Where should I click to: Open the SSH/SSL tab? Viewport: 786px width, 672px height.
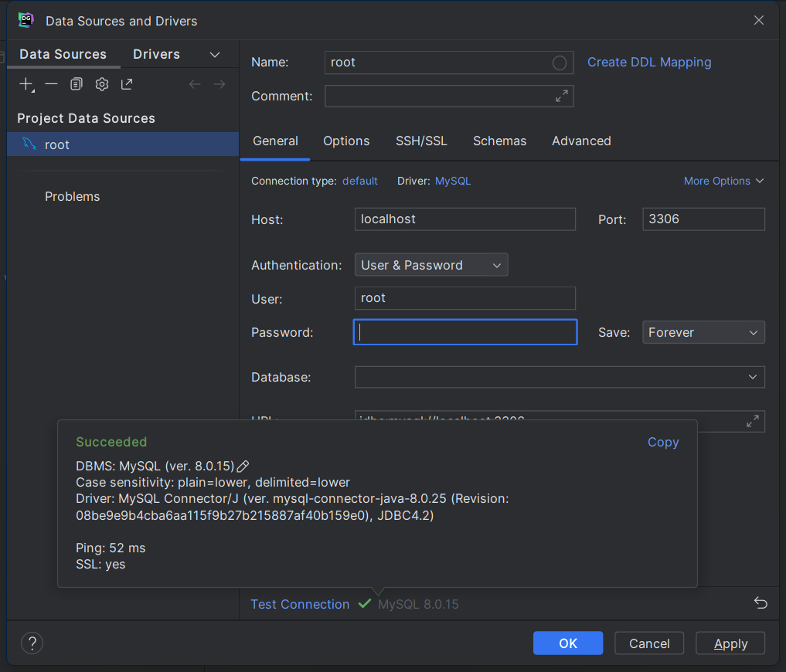click(x=421, y=141)
